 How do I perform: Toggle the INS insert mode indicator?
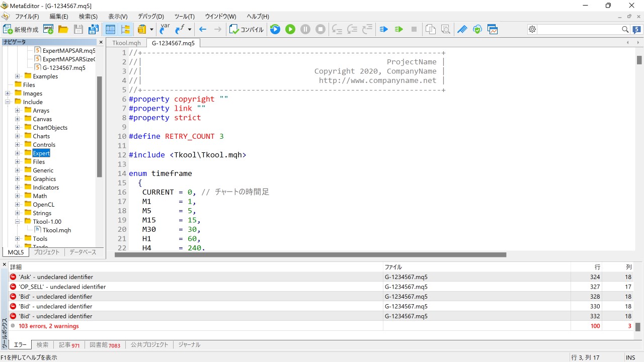(630, 357)
